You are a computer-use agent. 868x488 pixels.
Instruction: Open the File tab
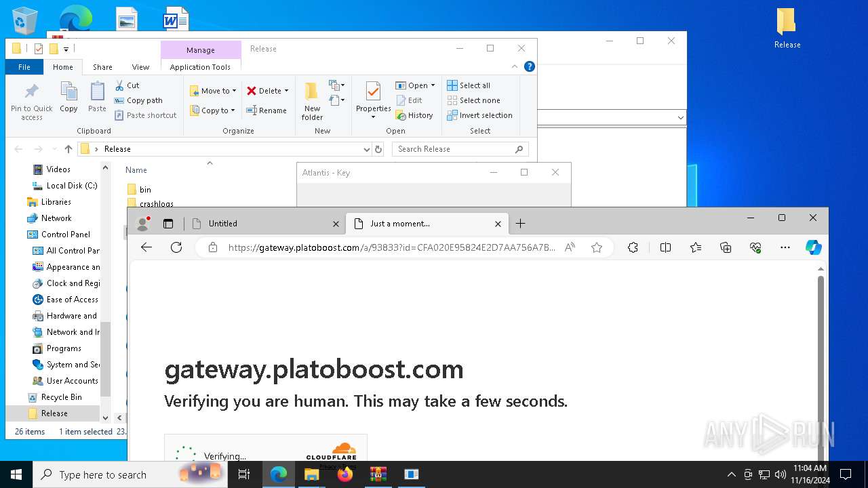point(24,67)
